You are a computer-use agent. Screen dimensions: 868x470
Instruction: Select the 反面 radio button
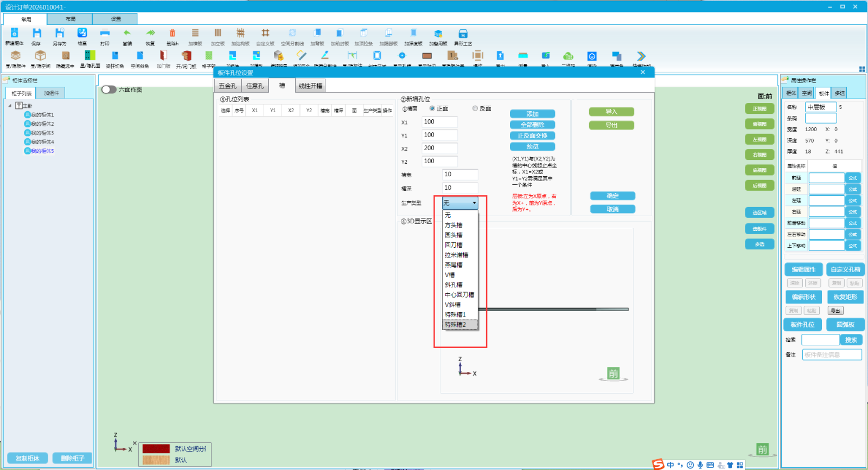pyautogui.click(x=475, y=108)
